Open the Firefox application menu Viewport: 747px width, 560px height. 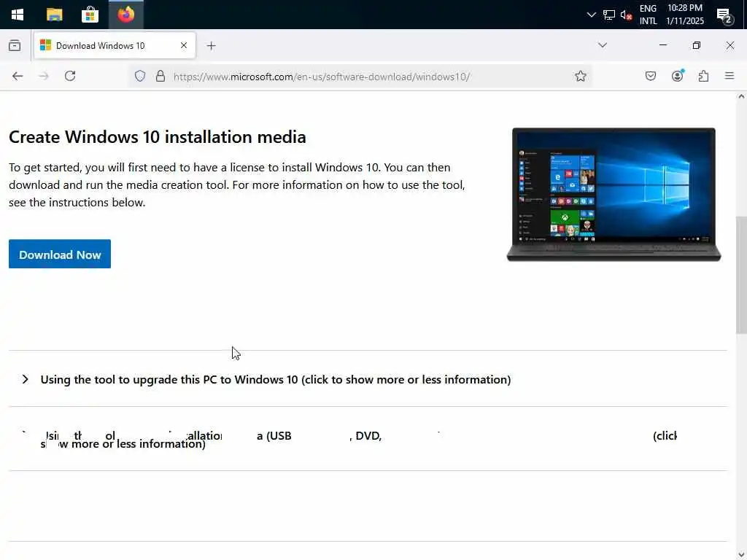point(729,76)
